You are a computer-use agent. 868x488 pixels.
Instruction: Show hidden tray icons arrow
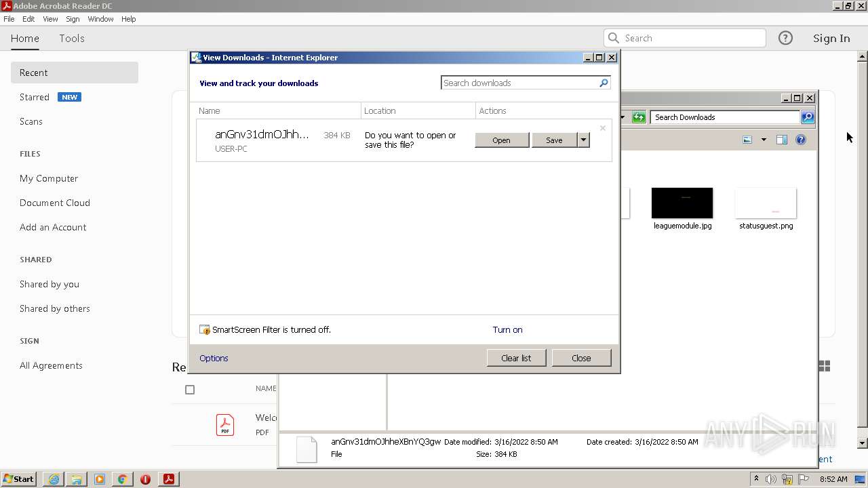click(756, 479)
